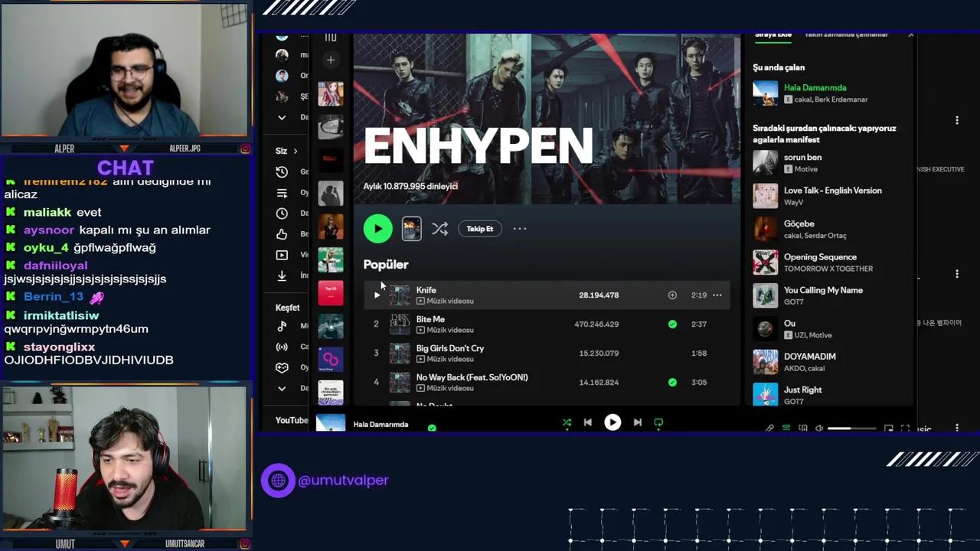The image size is (980, 551).
Task: Play ENHYPEN with the green play button
Action: point(377,228)
